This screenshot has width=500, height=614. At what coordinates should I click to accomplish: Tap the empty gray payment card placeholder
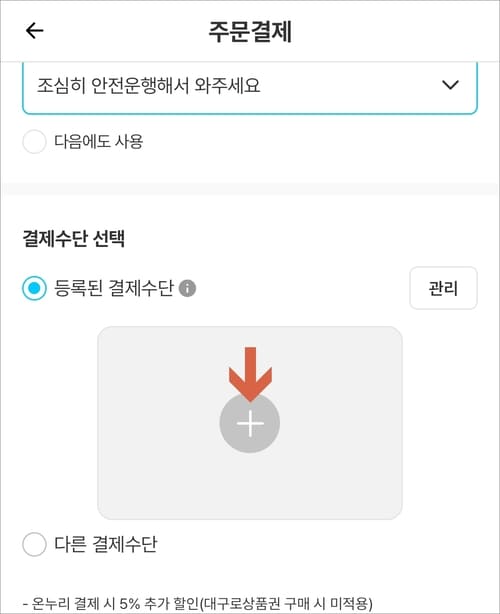(250, 423)
